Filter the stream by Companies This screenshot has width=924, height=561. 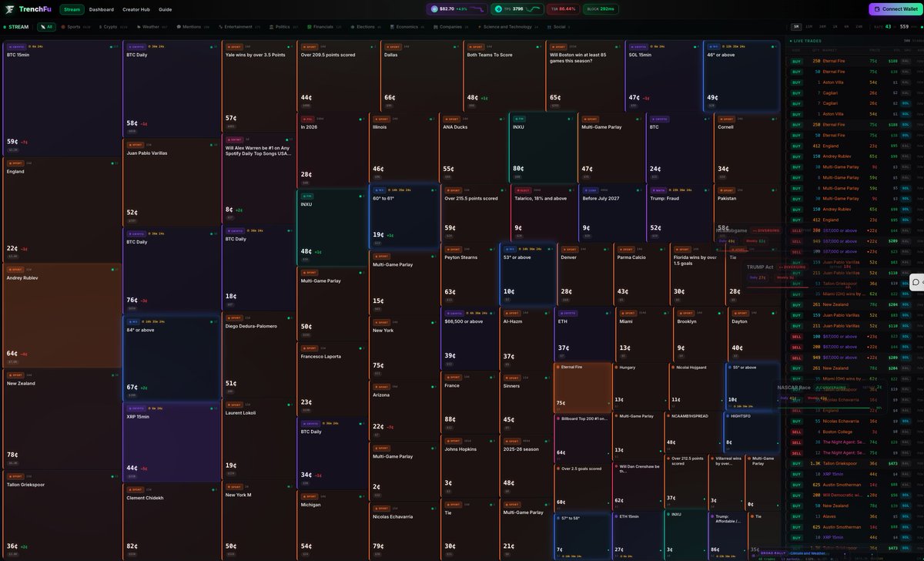(452, 27)
